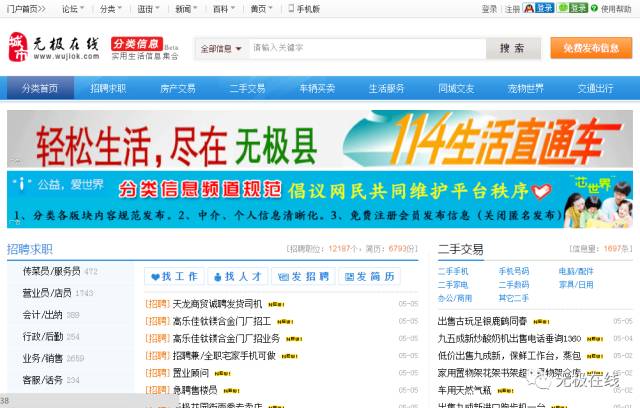
Task: Click the 找工作 heart icon button
Action: point(174,277)
